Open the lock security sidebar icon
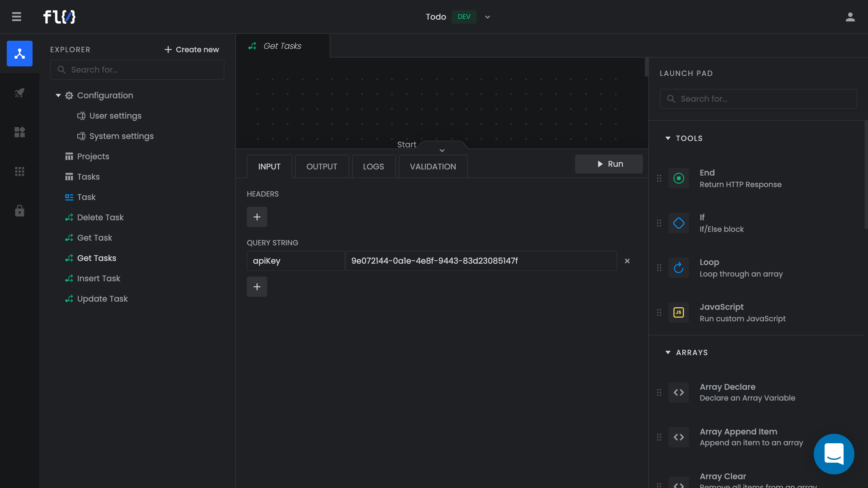Screen dimensions: 868x488 [x=20, y=210]
